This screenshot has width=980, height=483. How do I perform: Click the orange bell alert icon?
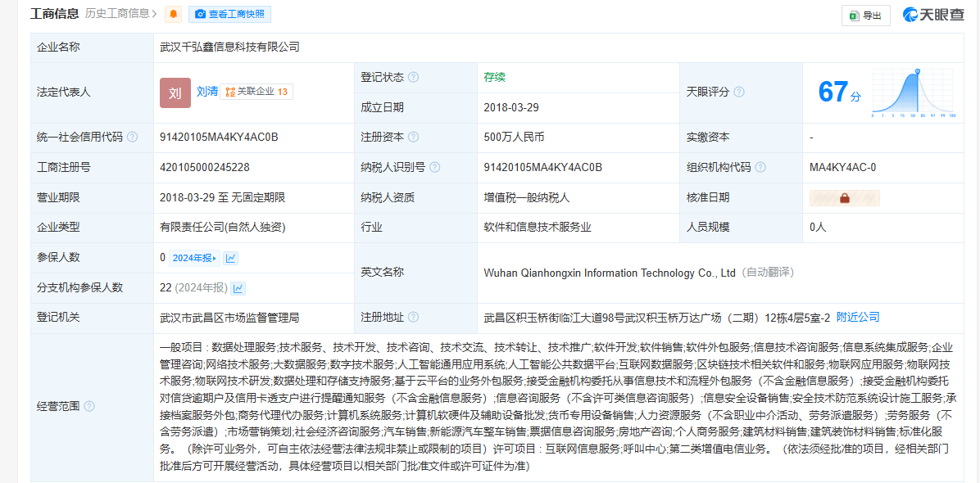tap(173, 14)
